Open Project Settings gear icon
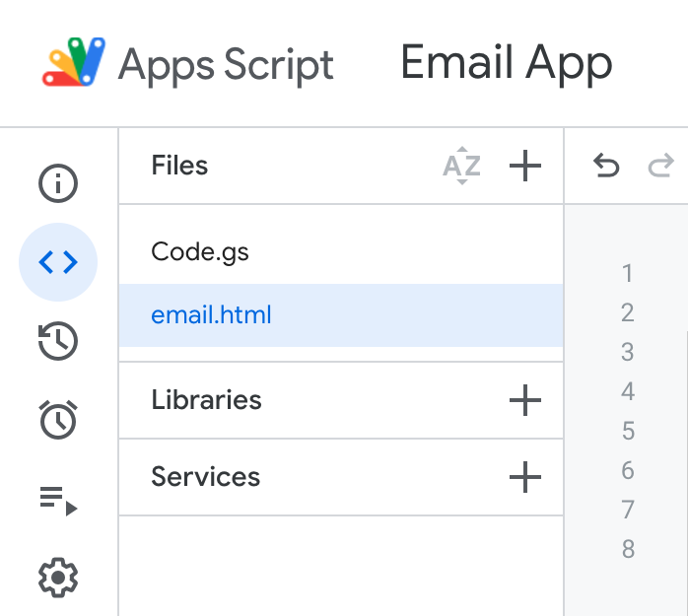This screenshot has width=688, height=616. pyautogui.click(x=58, y=578)
